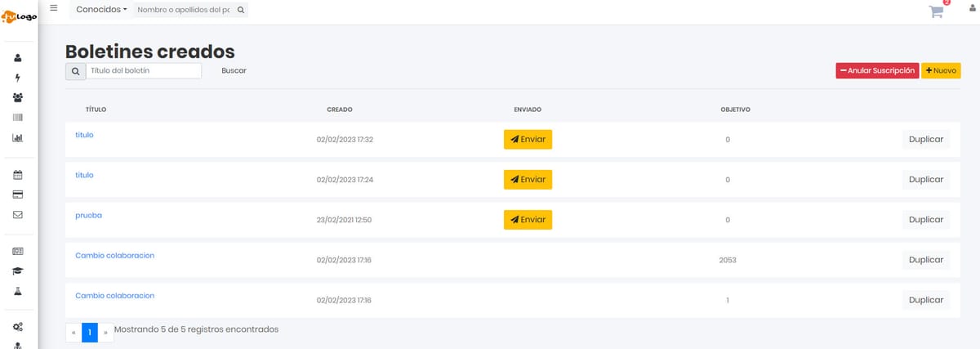Click the credit card sidebar icon
The height and width of the screenshot is (349, 980).
(x=18, y=195)
